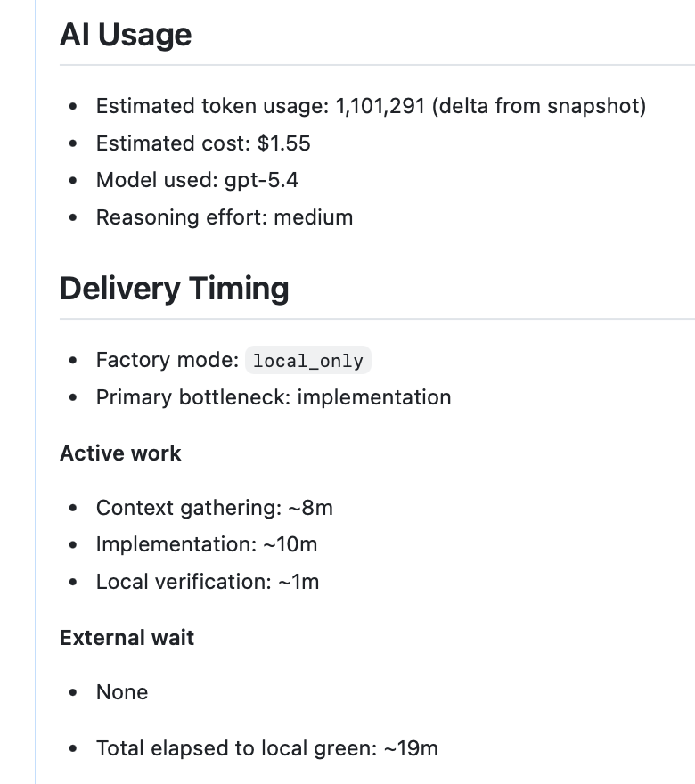Click the Context gathering: ~8m item
Image resolution: width=695 pixels, height=784 pixels.
point(214,508)
